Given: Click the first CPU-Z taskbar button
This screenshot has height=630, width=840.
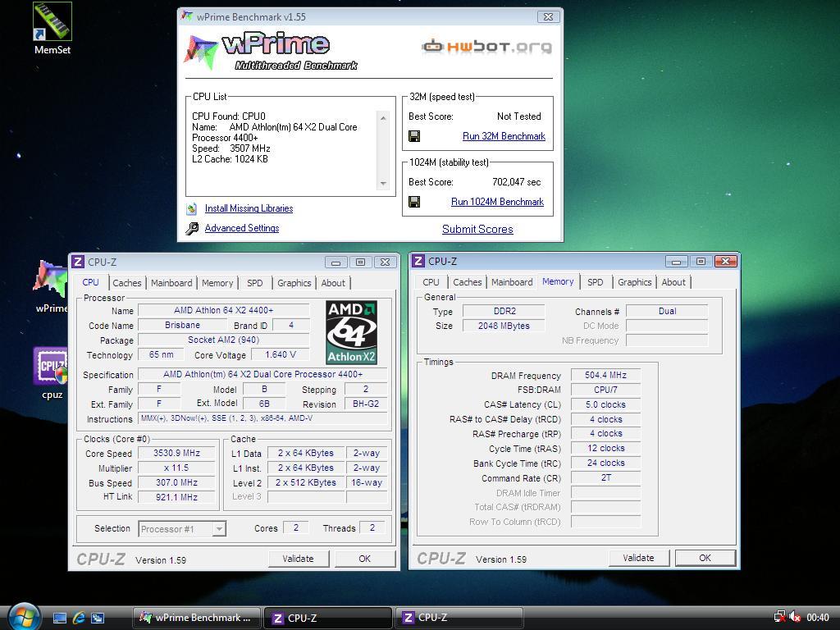Looking at the screenshot, I should (328, 618).
